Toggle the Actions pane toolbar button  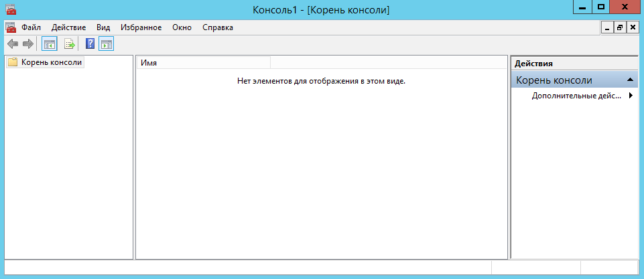pos(107,44)
